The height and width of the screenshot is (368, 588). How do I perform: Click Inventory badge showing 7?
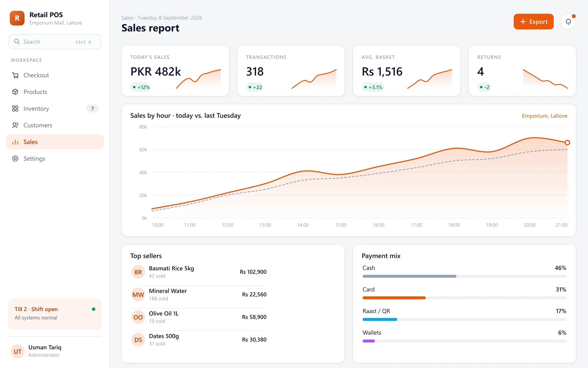point(93,108)
